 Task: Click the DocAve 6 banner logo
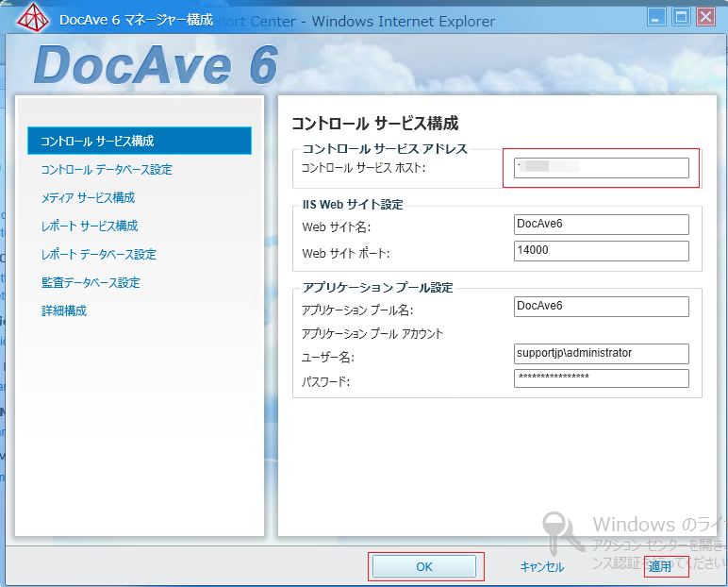click(x=157, y=65)
